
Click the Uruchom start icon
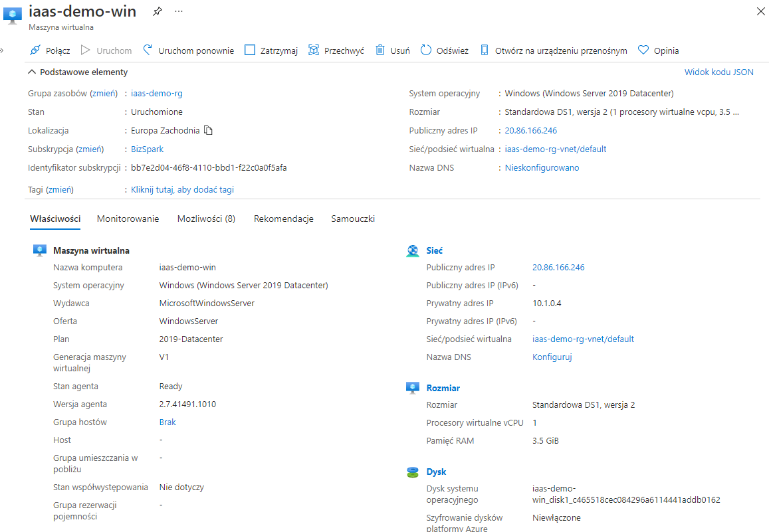85,50
